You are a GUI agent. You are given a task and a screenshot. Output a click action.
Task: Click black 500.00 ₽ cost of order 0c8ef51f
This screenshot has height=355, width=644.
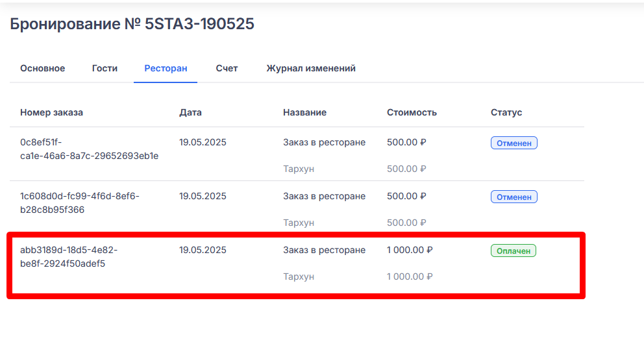coord(406,142)
